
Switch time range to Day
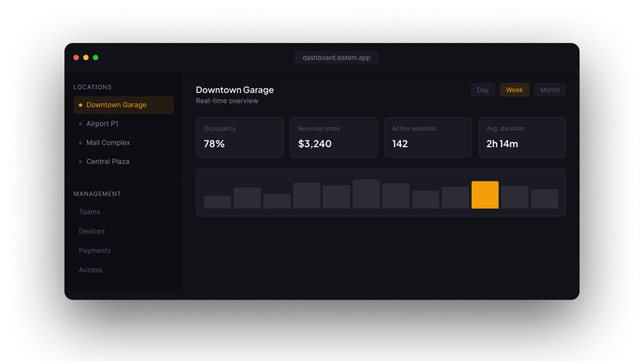(483, 90)
